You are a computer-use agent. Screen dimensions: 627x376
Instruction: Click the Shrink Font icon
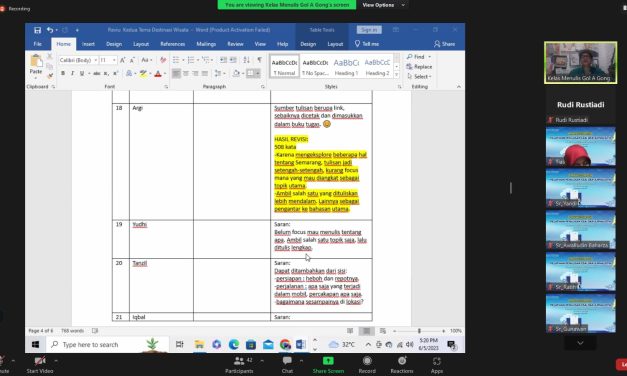click(x=132, y=60)
